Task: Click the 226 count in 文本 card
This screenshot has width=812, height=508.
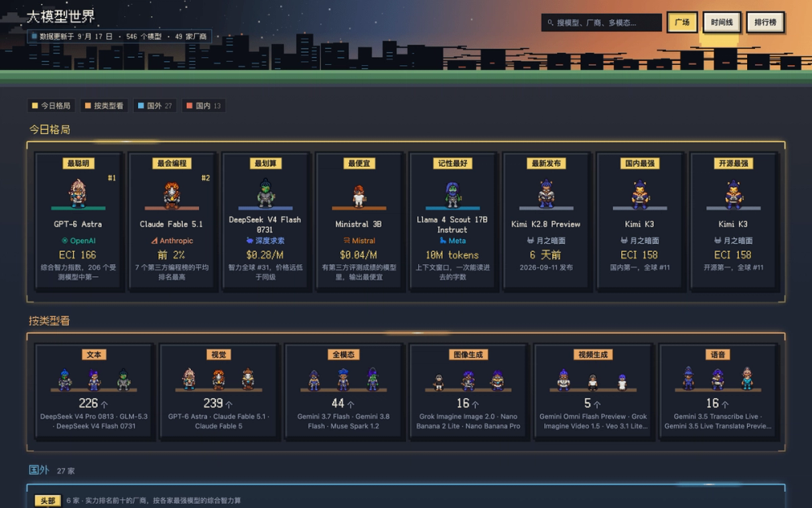Action: click(x=89, y=403)
